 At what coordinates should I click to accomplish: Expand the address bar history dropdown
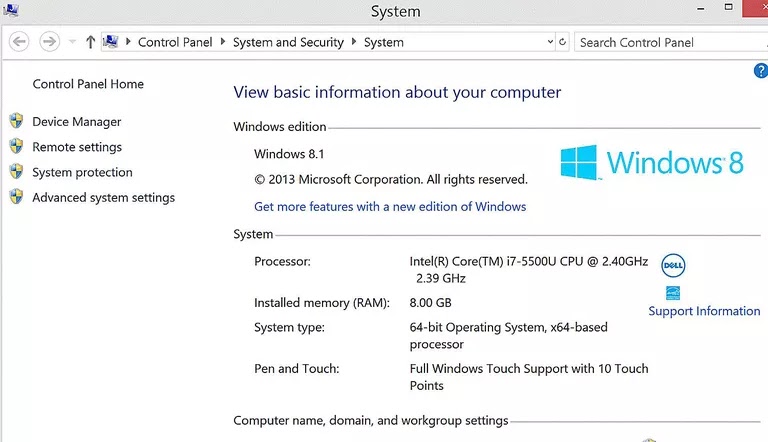[549, 42]
